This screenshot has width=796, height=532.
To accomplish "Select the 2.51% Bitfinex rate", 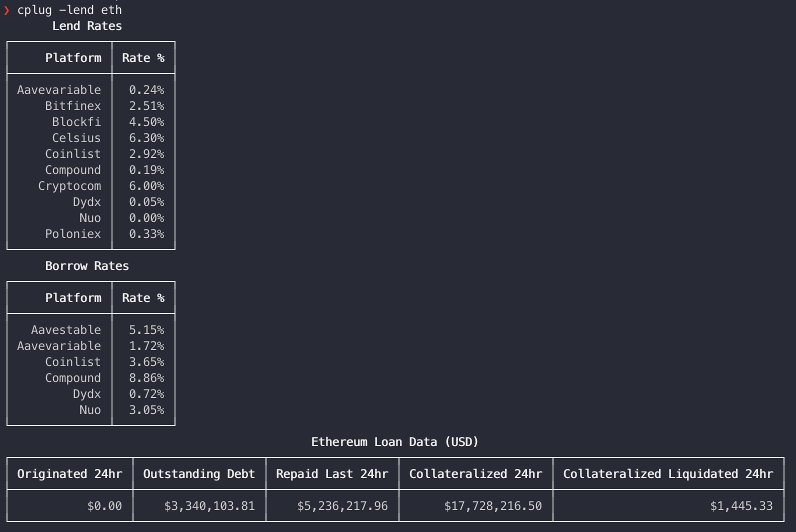I will pyautogui.click(x=146, y=106).
